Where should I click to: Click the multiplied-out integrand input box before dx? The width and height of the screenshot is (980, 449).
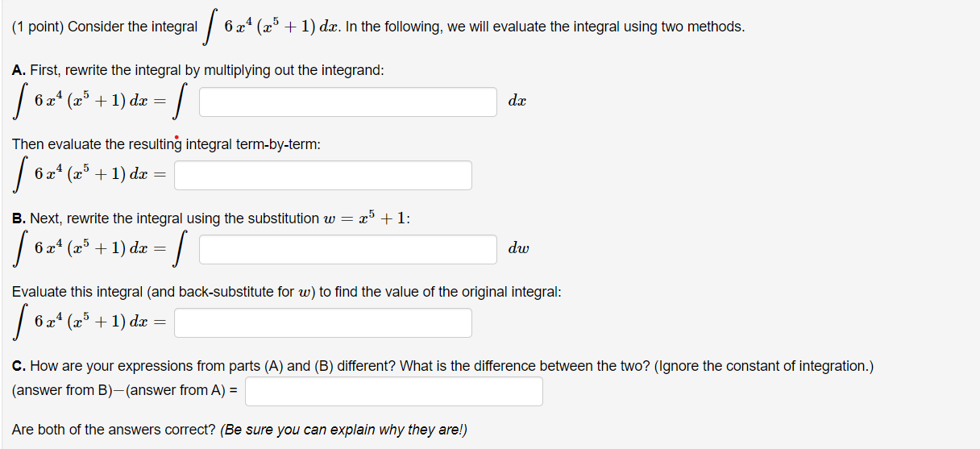coord(348,102)
